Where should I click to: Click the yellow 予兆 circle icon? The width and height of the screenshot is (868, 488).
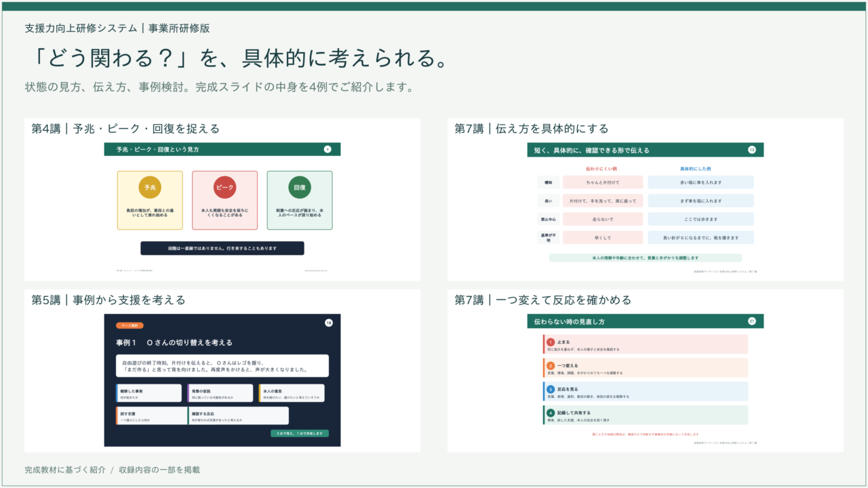tap(150, 187)
